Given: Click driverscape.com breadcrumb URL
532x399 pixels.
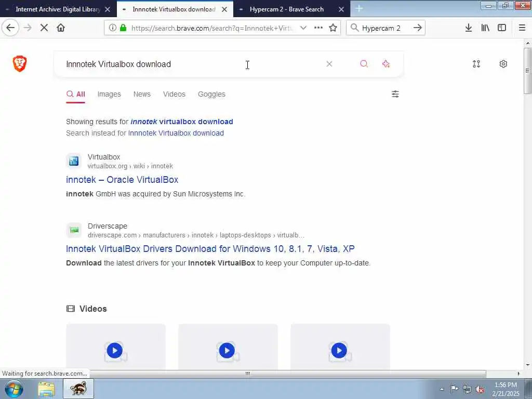Looking at the screenshot, I should tap(196, 235).
